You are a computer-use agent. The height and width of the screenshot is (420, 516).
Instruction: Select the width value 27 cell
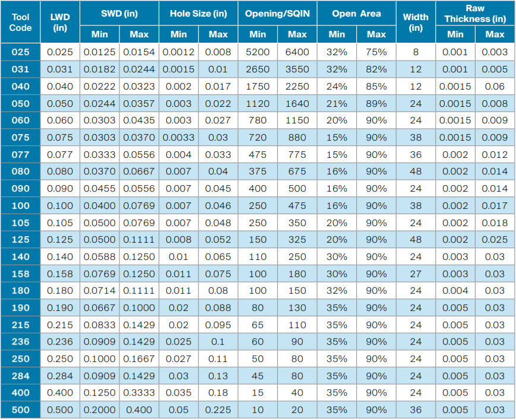(416, 274)
